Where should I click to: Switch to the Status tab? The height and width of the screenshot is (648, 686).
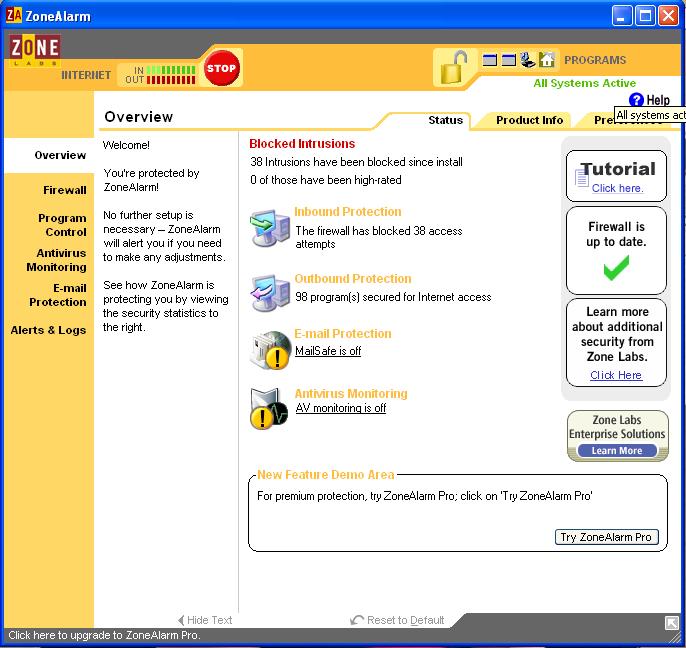445,120
